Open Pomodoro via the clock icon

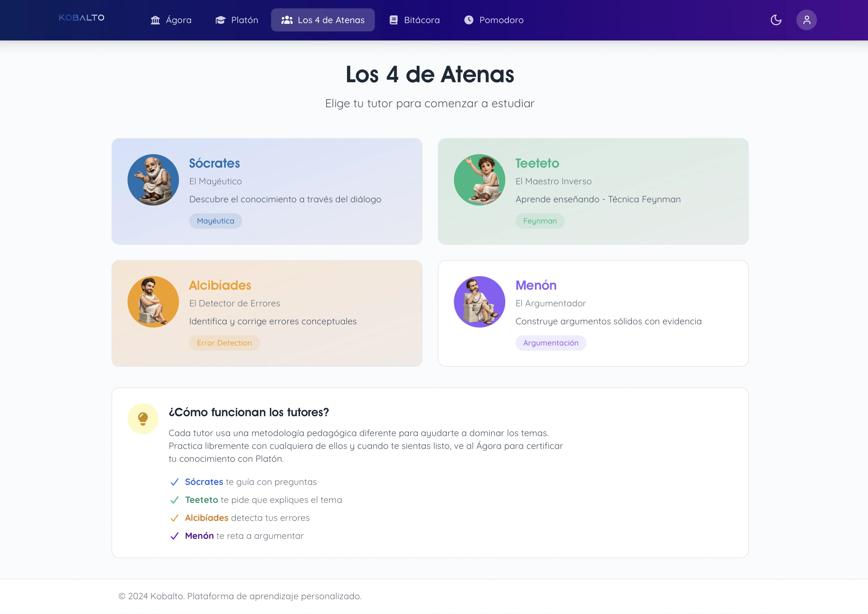469,20
